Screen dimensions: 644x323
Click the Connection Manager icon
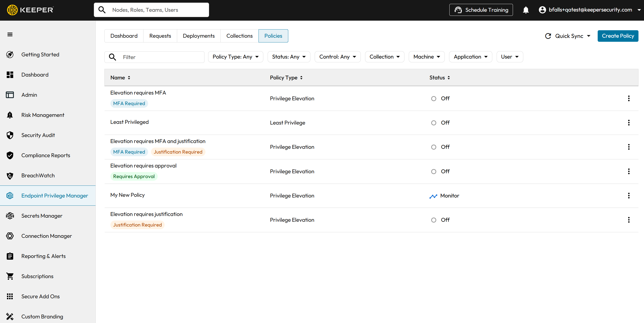tap(10, 236)
